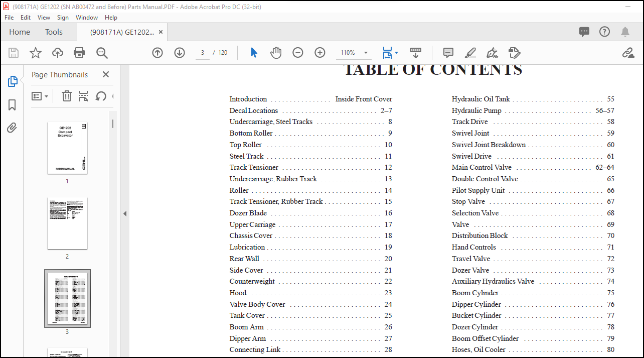Click the Upper Carriage entry

click(311, 224)
